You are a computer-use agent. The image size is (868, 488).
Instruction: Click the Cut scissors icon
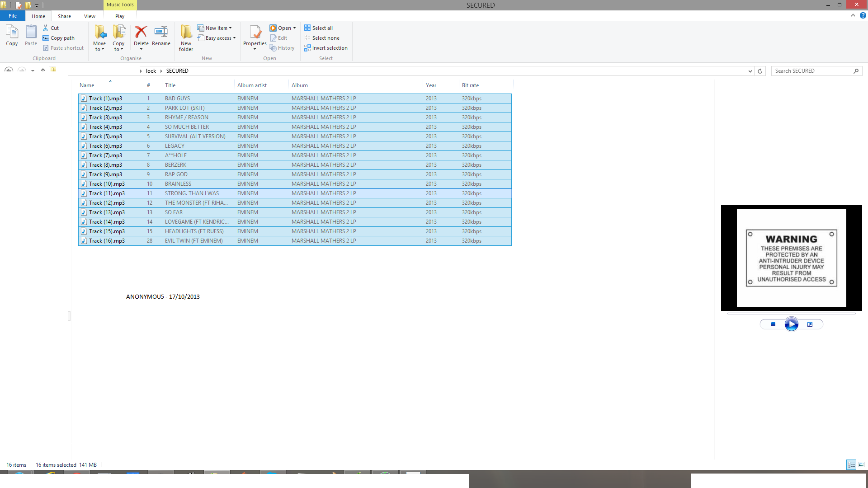tap(46, 28)
